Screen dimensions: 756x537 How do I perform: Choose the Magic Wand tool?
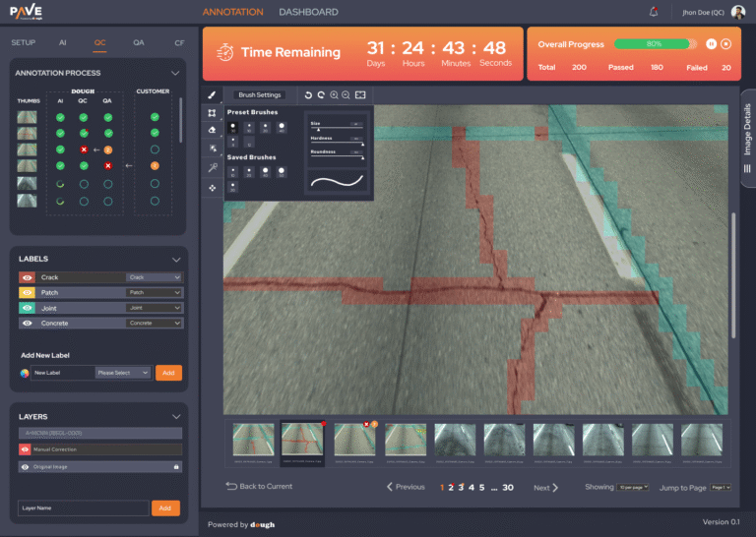[213, 167]
